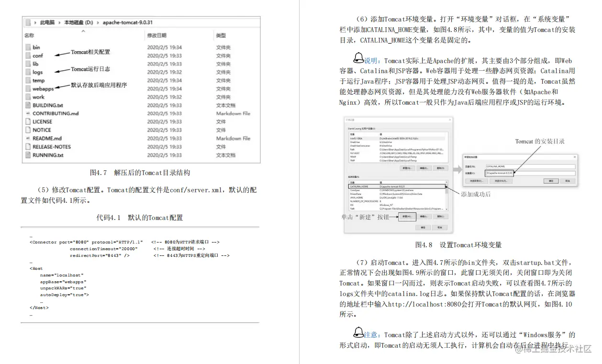This screenshot has width=602, height=364.
Task: Click 确定 in the environment variables dialog
Action: 423,227
